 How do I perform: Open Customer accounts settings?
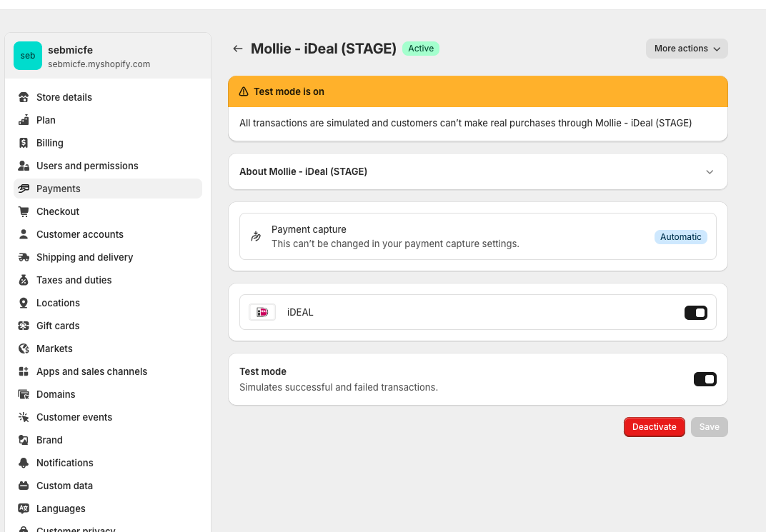107,234
